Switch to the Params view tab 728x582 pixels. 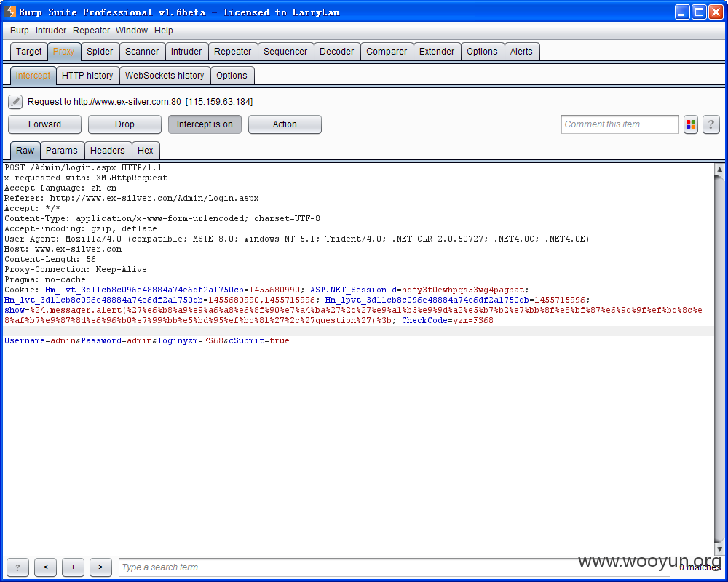62,151
